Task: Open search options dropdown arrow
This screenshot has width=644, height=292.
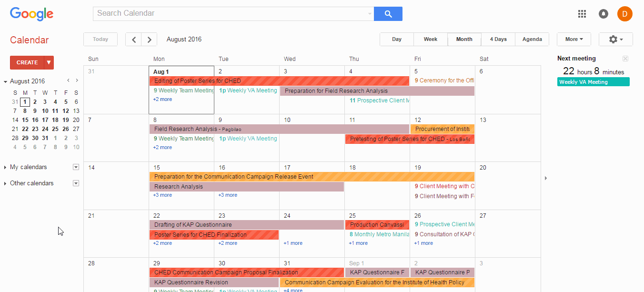Action: (370, 14)
